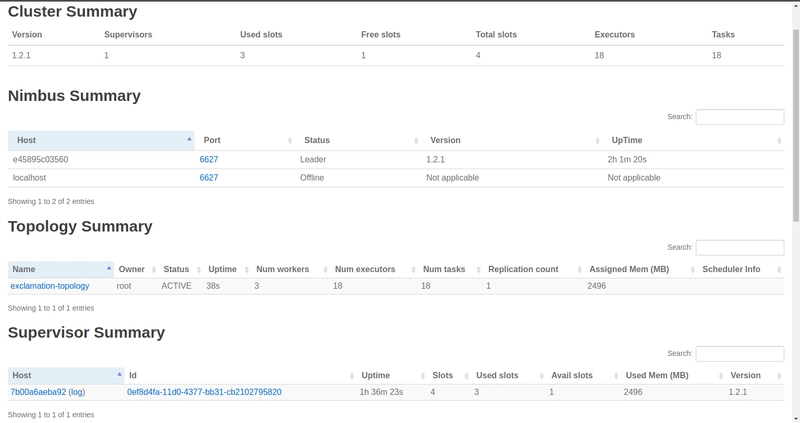Screen dimensions: 800x423
Task: Click the Supervisor Summary search input
Action: click(x=739, y=354)
